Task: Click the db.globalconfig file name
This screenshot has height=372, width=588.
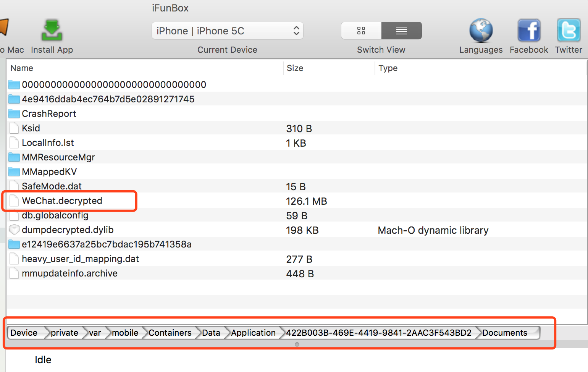Action: (55, 215)
